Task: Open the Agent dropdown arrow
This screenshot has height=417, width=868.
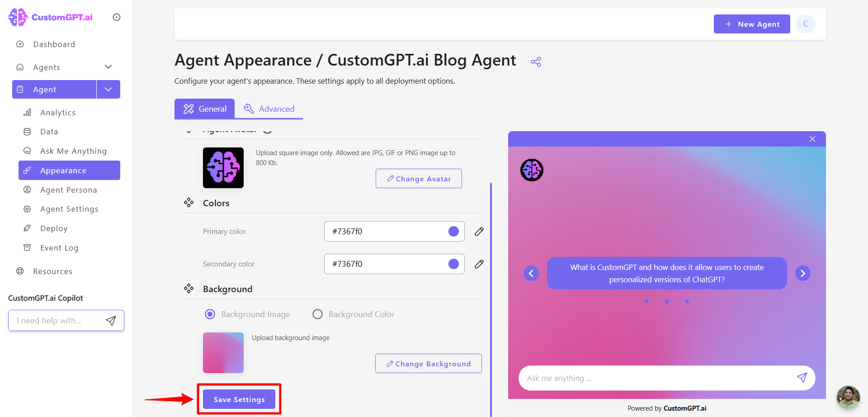Action: pos(108,90)
